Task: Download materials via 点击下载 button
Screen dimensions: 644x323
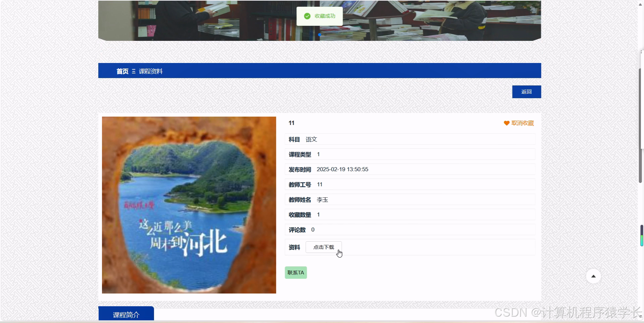Action: [x=323, y=247]
